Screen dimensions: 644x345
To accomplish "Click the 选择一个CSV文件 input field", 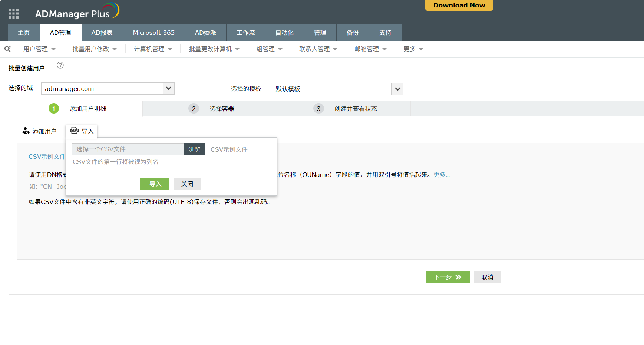I will 128,149.
